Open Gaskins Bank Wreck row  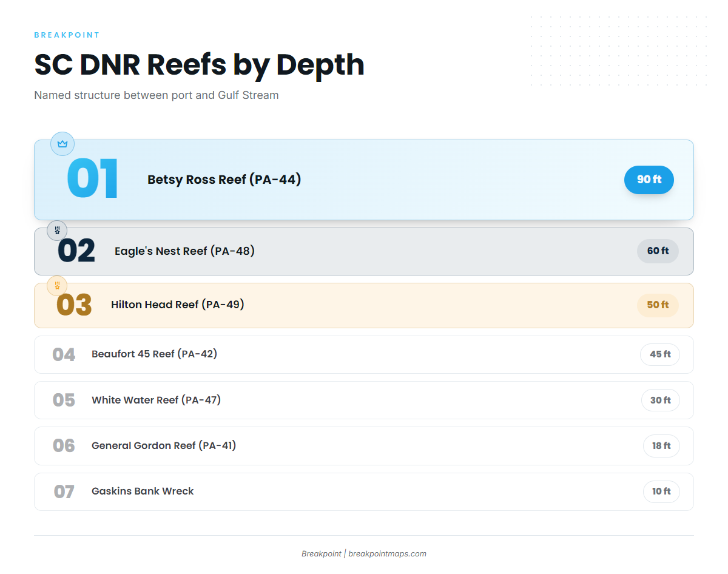click(364, 491)
